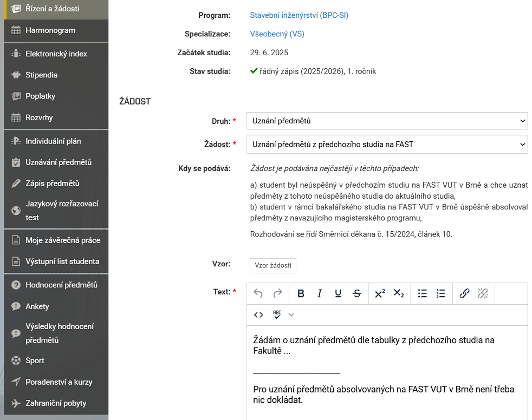Open Zahraniční pobyty menu item
532x420 pixels.
[56, 403]
